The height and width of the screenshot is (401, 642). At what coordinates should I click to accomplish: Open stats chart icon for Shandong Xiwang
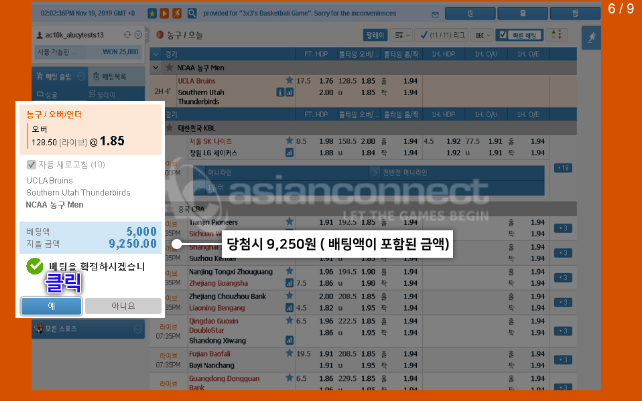(289, 340)
